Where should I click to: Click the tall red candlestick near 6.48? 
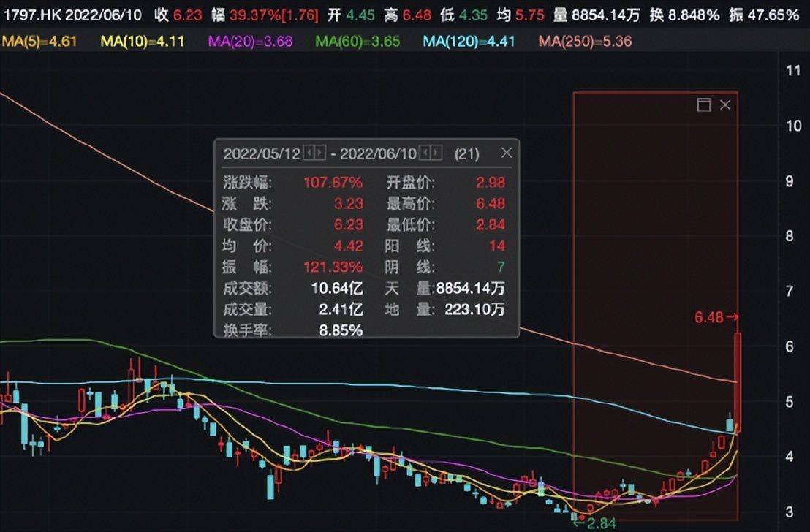tap(738, 380)
